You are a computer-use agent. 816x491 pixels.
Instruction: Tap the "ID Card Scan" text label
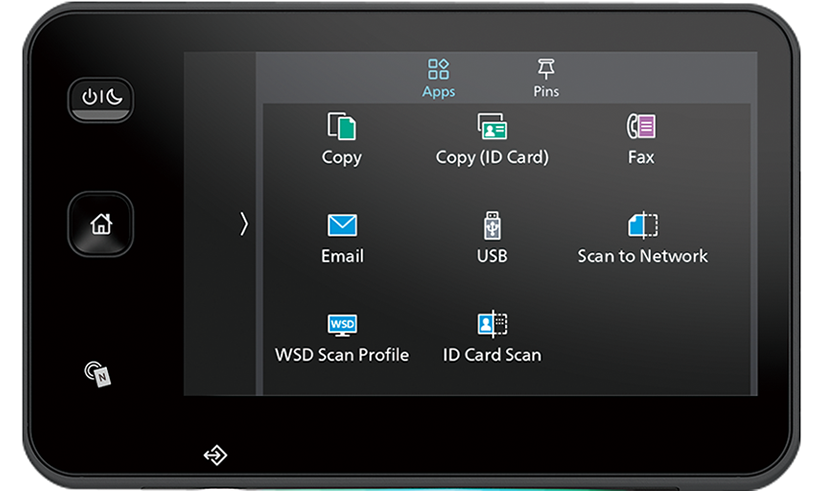click(x=492, y=355)
